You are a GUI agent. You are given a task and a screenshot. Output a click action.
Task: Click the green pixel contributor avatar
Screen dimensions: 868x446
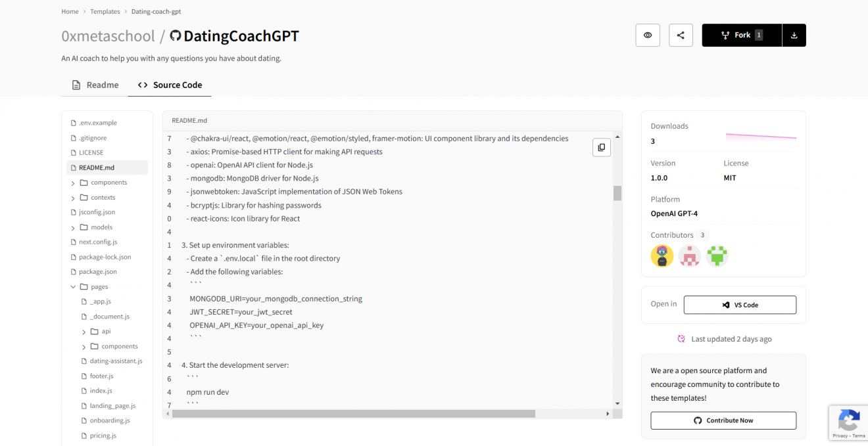(x=717, y=256)
